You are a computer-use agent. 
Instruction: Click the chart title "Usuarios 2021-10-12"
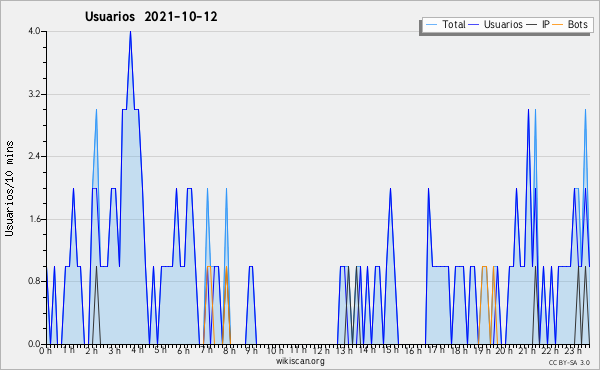click(x=151, y=17)
